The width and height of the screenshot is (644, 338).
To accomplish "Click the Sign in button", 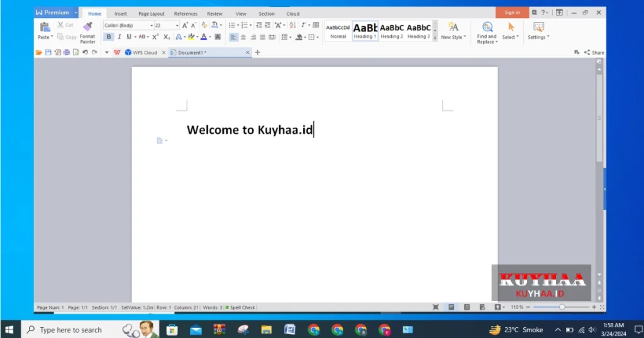I will click(512, 13).
